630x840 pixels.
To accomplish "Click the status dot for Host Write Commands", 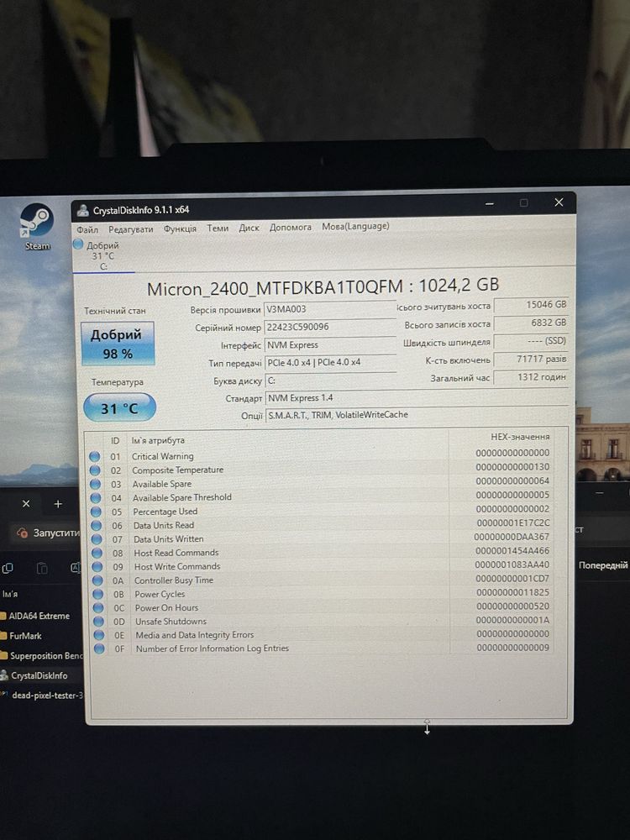I will 97,566.
